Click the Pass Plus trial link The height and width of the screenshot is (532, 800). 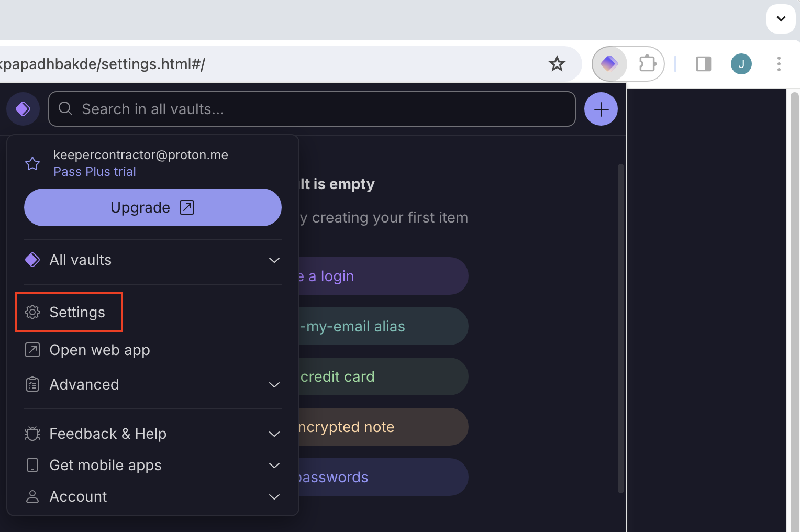pyautogui.click(x=95, y=172)
